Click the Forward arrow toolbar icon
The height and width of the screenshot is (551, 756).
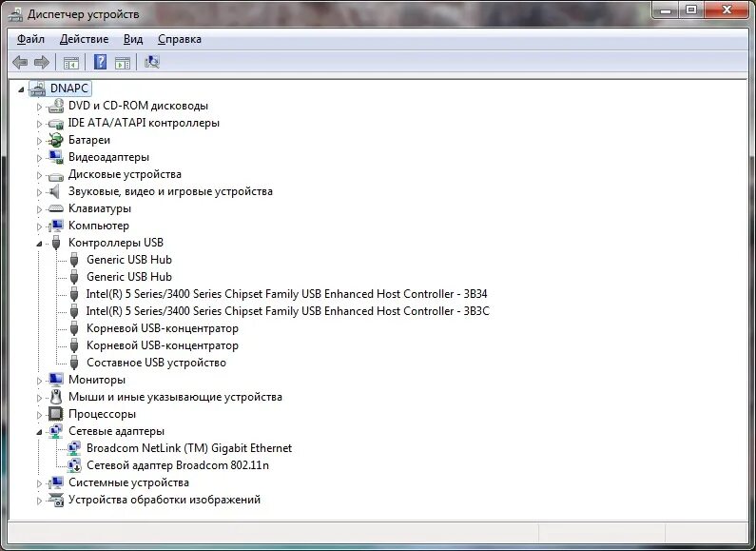coord(42,62)
